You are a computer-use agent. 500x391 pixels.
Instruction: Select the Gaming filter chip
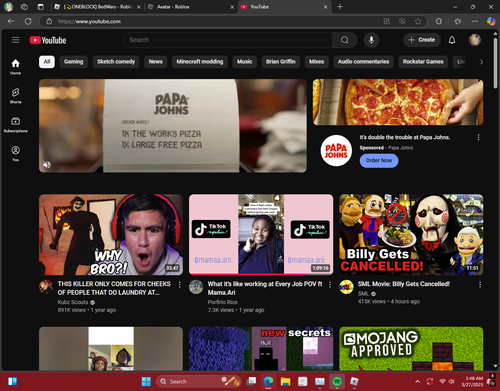coord(73,62)
